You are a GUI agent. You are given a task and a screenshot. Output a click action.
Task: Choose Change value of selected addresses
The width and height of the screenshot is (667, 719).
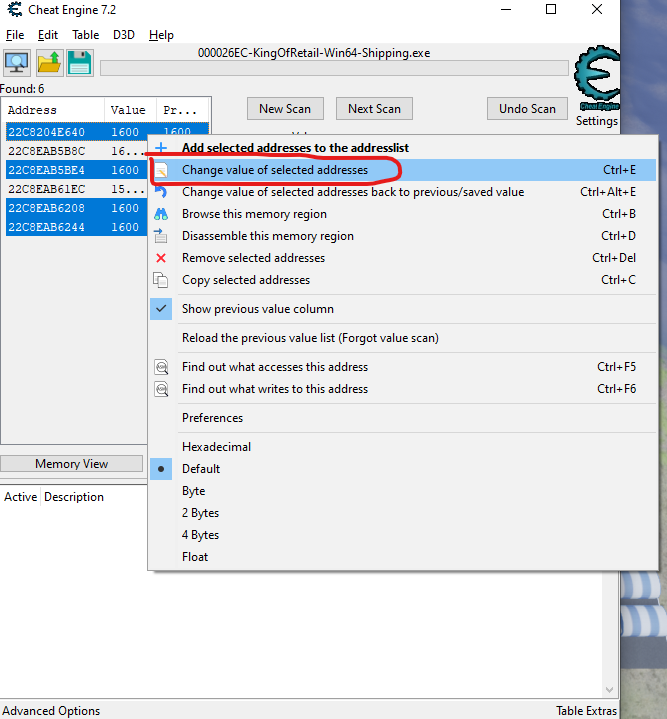click(x=275, y=170)
